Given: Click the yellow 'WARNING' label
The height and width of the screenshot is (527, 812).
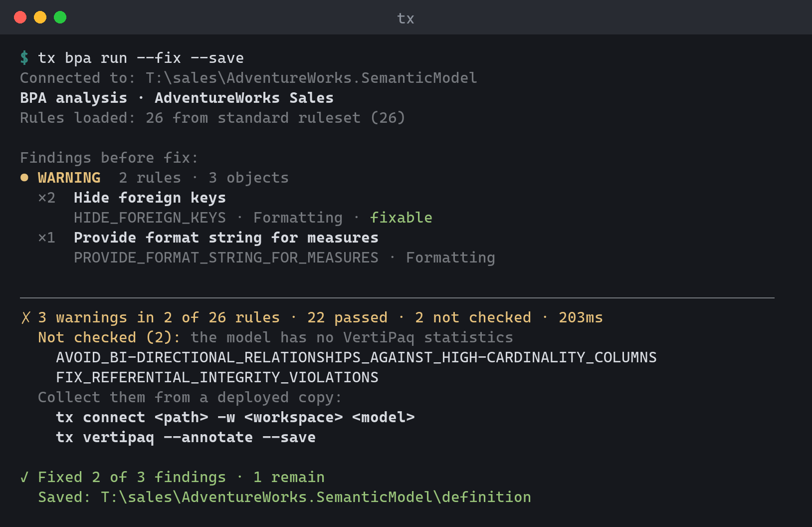Looking at the screenshot, I should tap(69, 178).
